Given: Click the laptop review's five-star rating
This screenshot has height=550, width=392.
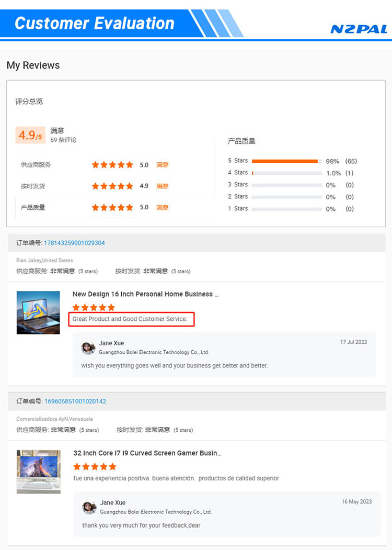Looking at the screenshot, I should pos(94,308).
